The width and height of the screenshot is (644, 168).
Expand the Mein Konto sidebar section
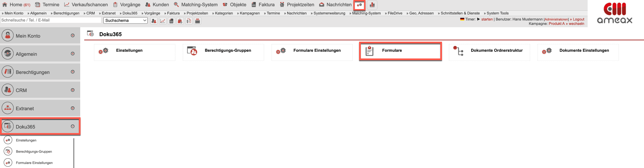pos(72,36)
